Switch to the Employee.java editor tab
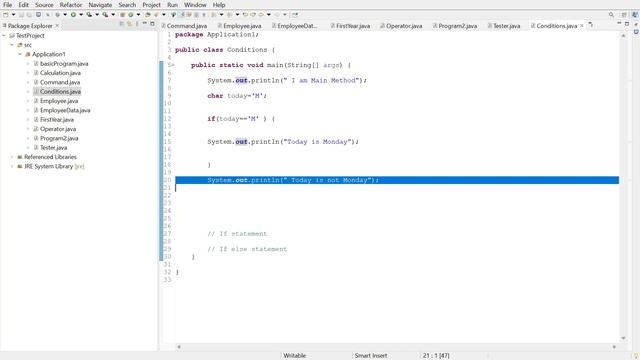This screenshot has width=640, height=360. tap(240, 26)
